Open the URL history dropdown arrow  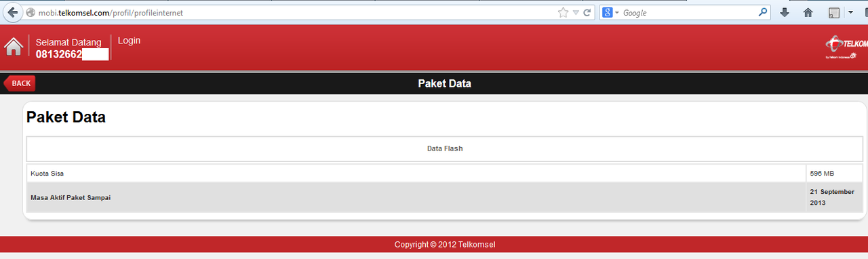pos(576,12)
